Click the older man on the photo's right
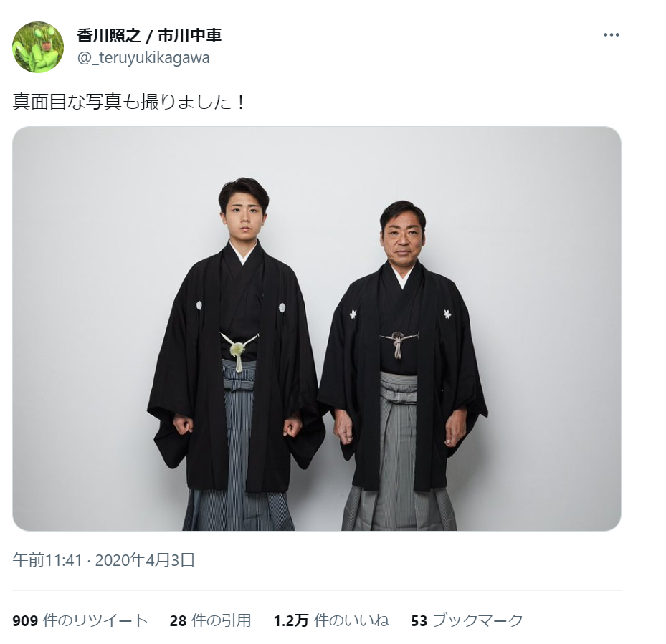The width and height of the screenshot is (666, 644). tap(401, 366)
